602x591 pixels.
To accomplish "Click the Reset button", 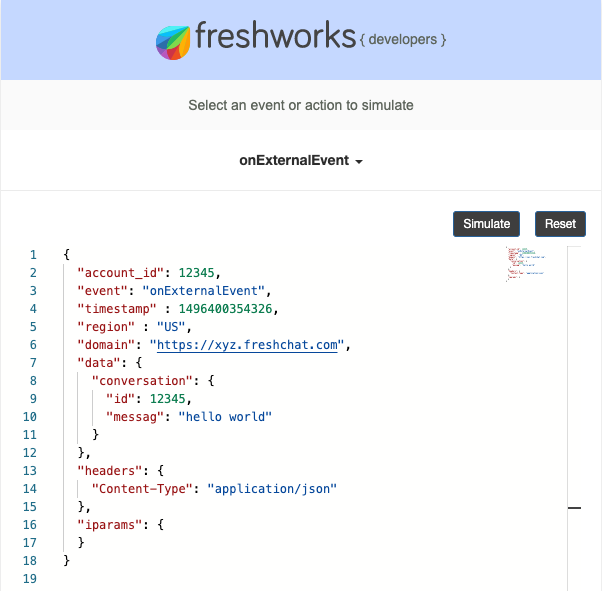I will point(560,224).
